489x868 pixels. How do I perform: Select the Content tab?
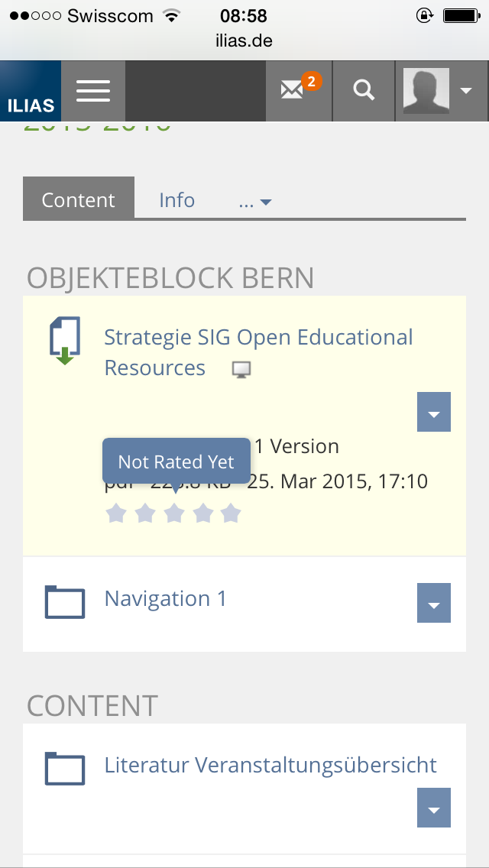click(x=79, y=200)
